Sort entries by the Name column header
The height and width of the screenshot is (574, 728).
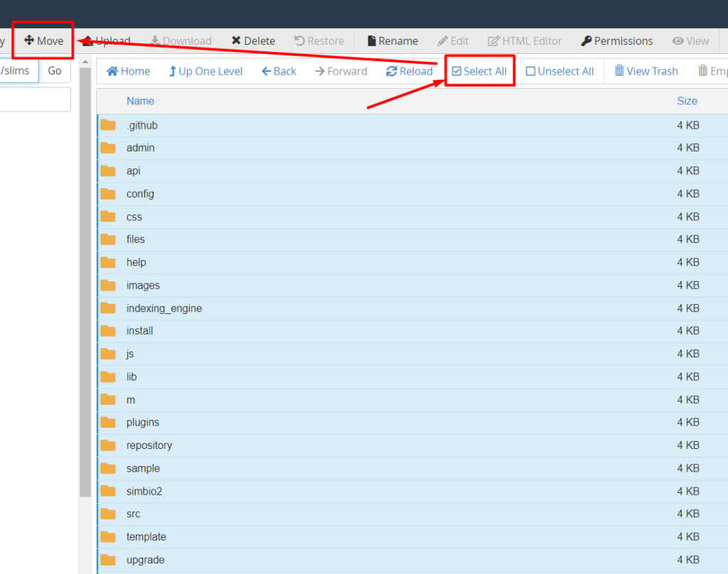(140, 101)
